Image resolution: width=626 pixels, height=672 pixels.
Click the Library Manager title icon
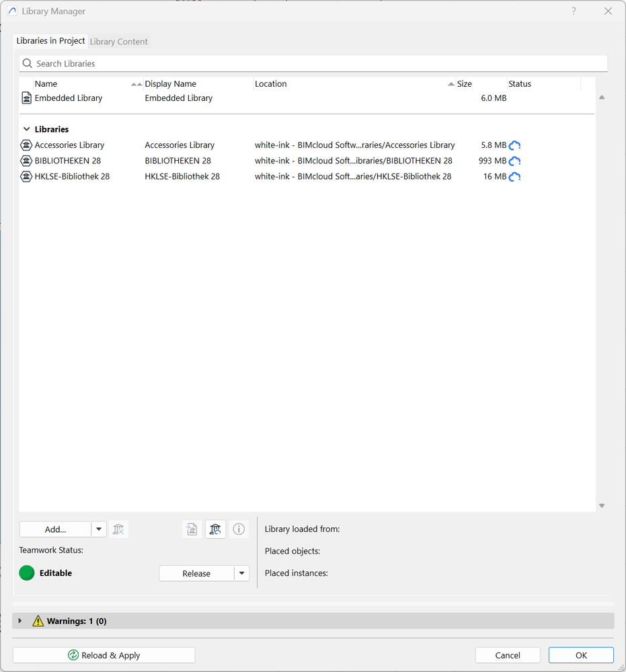point(12,11)
